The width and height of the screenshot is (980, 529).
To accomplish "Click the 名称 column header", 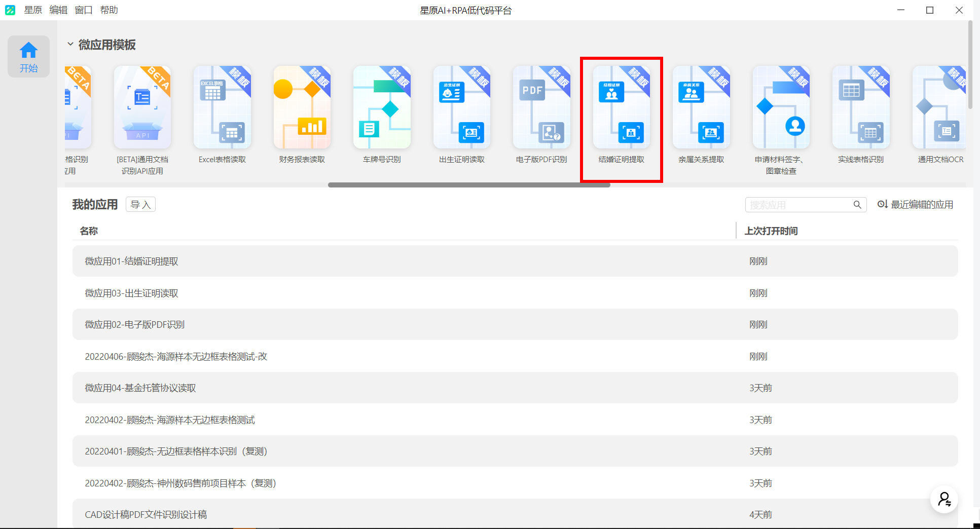I will click(x=89, y=231).
